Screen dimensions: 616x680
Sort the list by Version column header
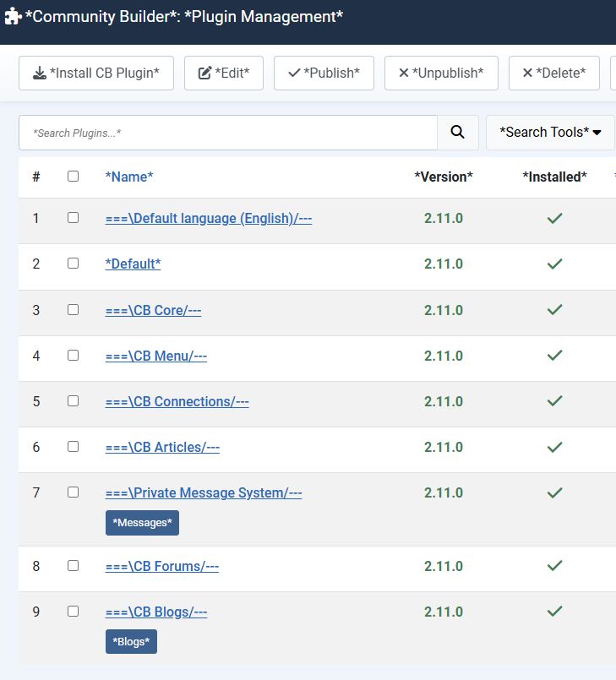pyautogui.click(x=443, y=177)
